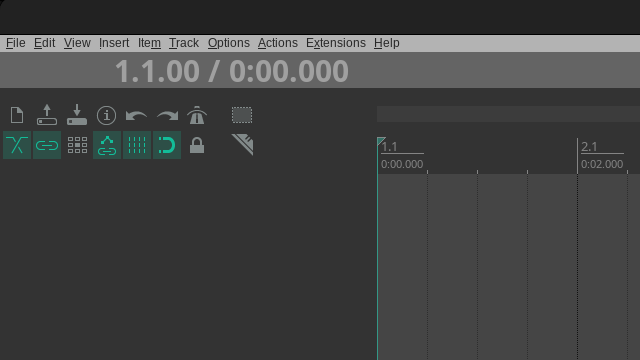The width and height of the screenshot is (640, 360).
Task: Toggle envelope points move with items
Action: [x=107, y=145]
